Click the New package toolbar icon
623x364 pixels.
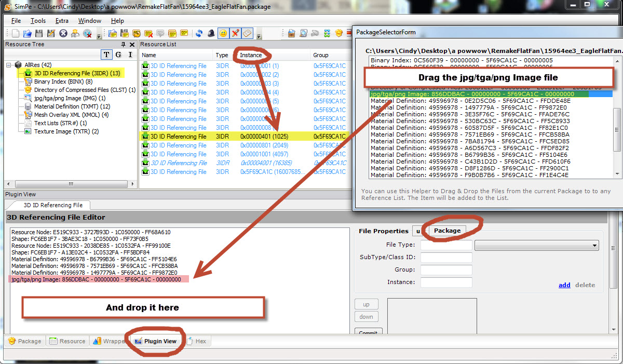(15, 33)
